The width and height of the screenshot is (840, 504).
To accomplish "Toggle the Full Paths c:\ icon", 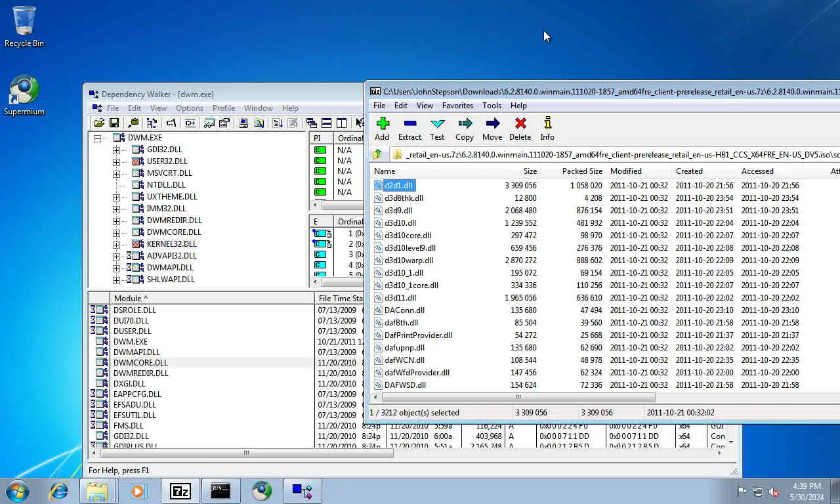I will click(x=171, y=123).
